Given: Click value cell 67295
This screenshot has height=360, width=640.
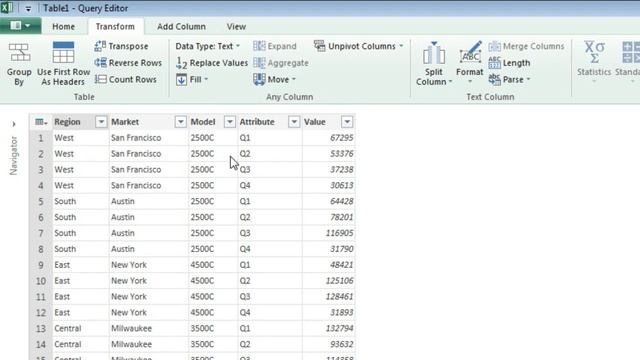Looking at the screenshot, I should (329, 138).
